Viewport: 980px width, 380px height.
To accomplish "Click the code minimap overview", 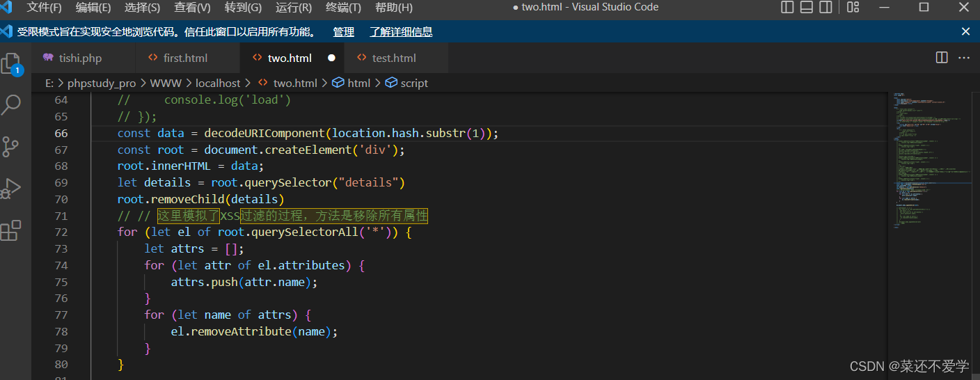I will point(933,161).
